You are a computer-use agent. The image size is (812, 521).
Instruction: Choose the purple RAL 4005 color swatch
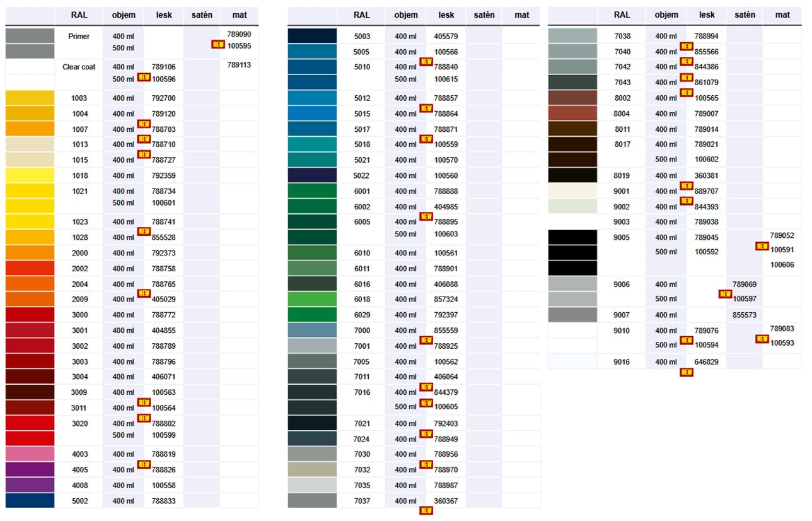[x=30, y=470]
